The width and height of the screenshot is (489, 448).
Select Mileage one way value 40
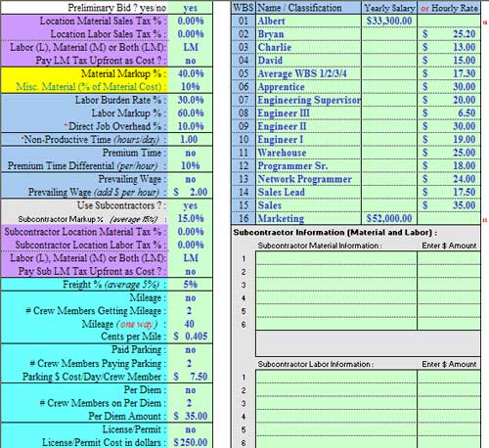(191, 324)
